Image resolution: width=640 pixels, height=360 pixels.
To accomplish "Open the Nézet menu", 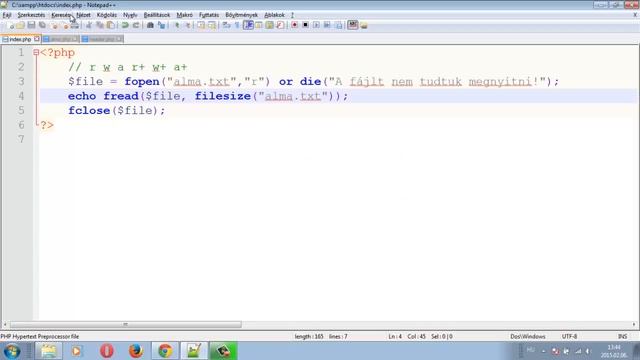I will 83,15.
